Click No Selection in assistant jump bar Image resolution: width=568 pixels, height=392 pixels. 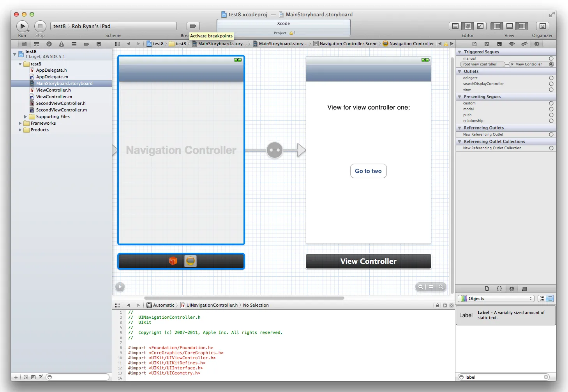(256, 305)
